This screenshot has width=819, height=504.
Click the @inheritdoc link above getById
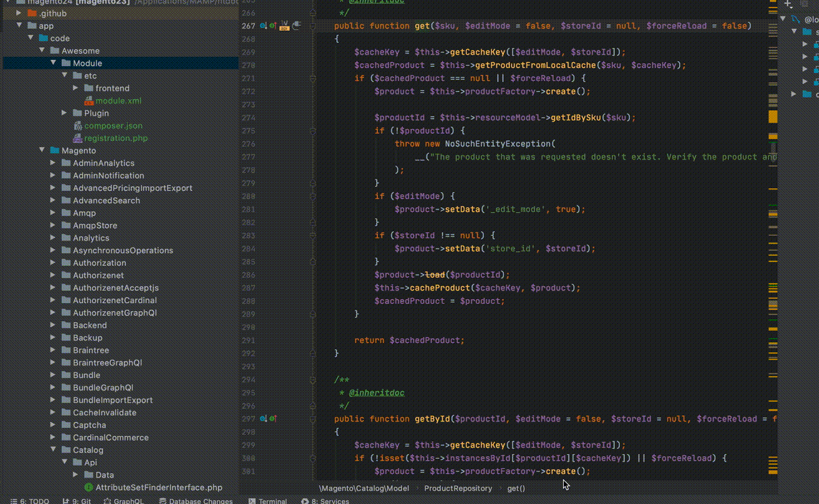pyautogui.click(x=377, y=393)
